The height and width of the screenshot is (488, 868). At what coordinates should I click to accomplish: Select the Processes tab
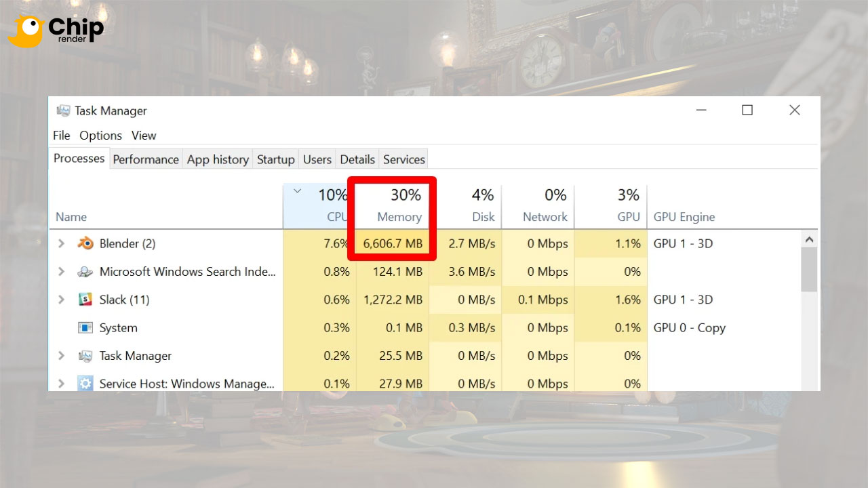79,159
